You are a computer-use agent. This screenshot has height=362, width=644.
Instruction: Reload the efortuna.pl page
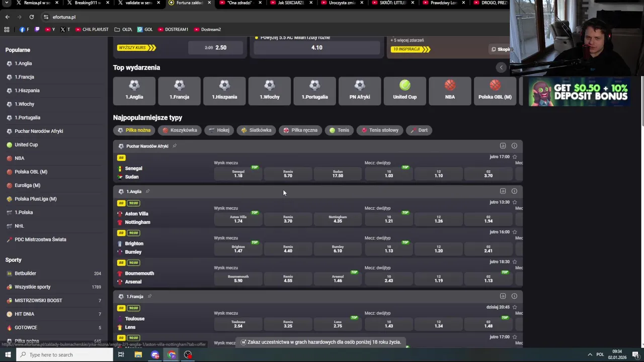(31, 17)
